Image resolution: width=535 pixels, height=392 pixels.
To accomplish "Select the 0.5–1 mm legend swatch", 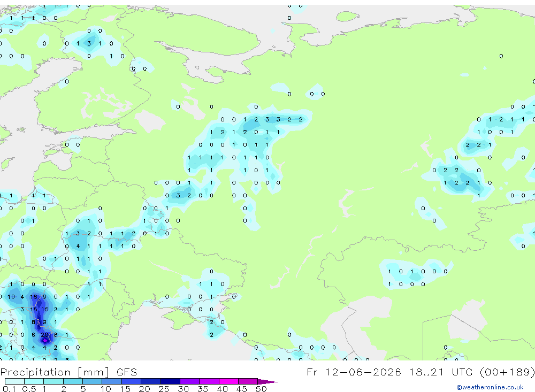I will (34, 381).
